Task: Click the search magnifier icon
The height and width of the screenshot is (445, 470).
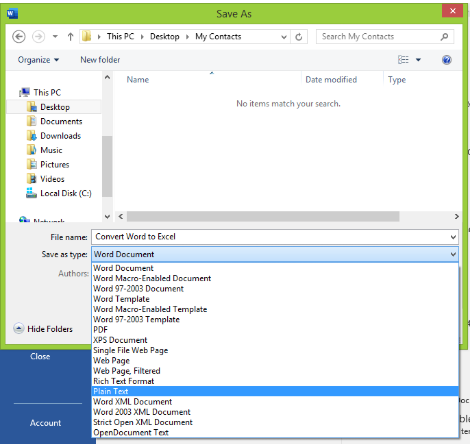Action: tap(444, 37)
